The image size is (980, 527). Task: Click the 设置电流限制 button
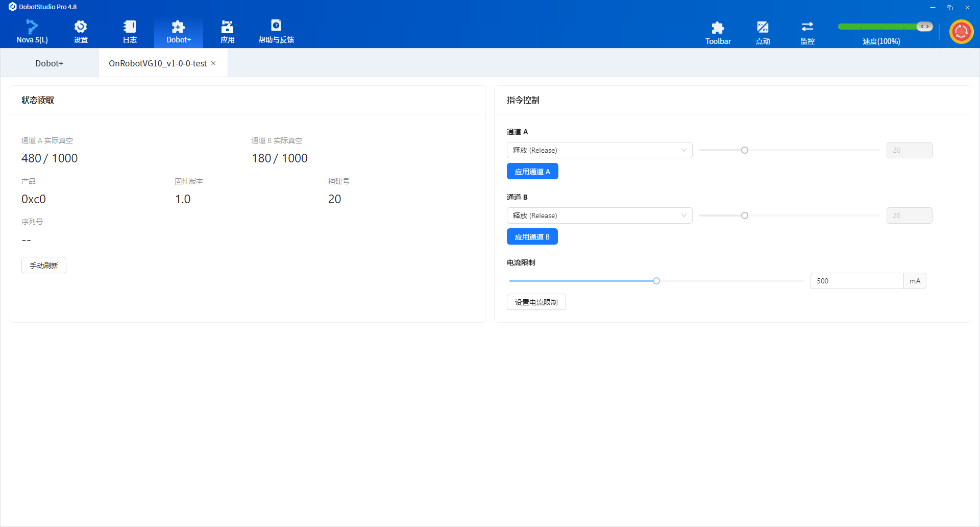[536, 302]
